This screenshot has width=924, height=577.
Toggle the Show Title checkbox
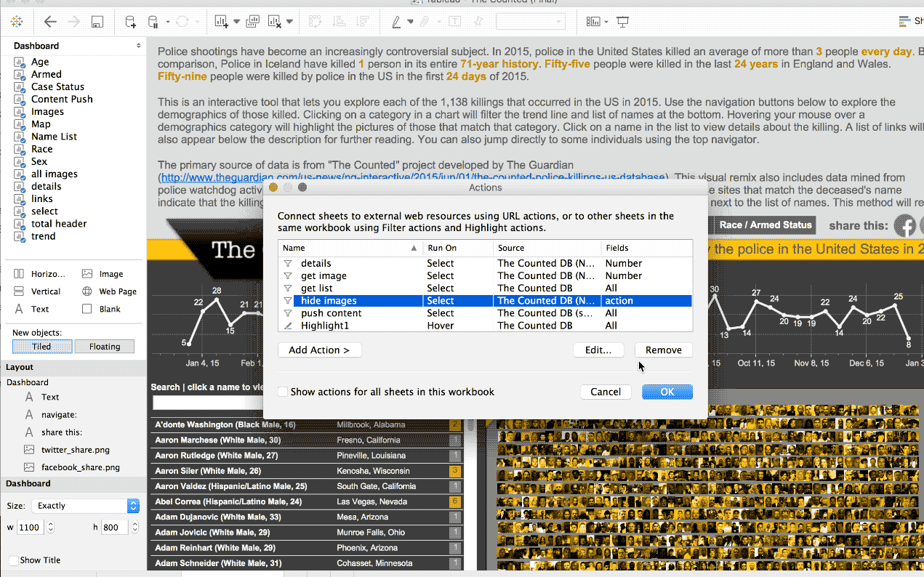(14, 560)
